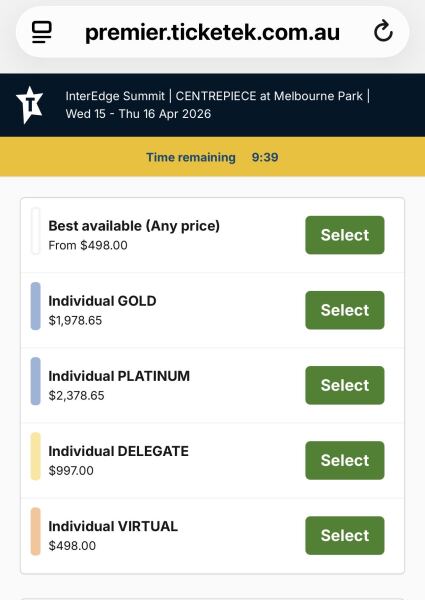The height and width of the screenshot is (600, 425).
Task: Tap the premier.ticketek.com.au address bar
Action: [x=212, y=32]
